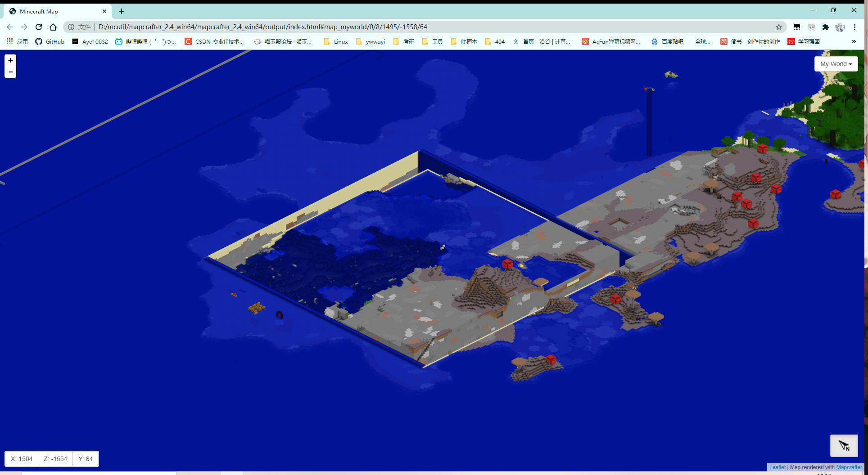The width and height of the screenshot is (868, 475).
Task: Open the Leaflet attribution link
Action: pos(778,467)
